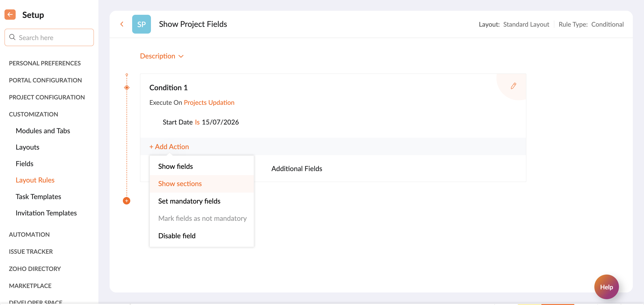Click the orange Setup back arrow icon
This screenshot has height=305, width=644.
(10, 15)
